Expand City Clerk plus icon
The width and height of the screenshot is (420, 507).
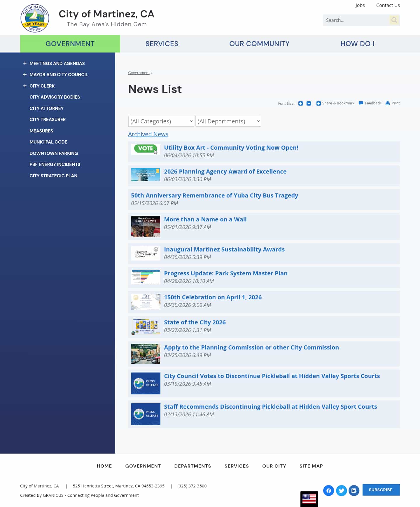coord(25,86)
